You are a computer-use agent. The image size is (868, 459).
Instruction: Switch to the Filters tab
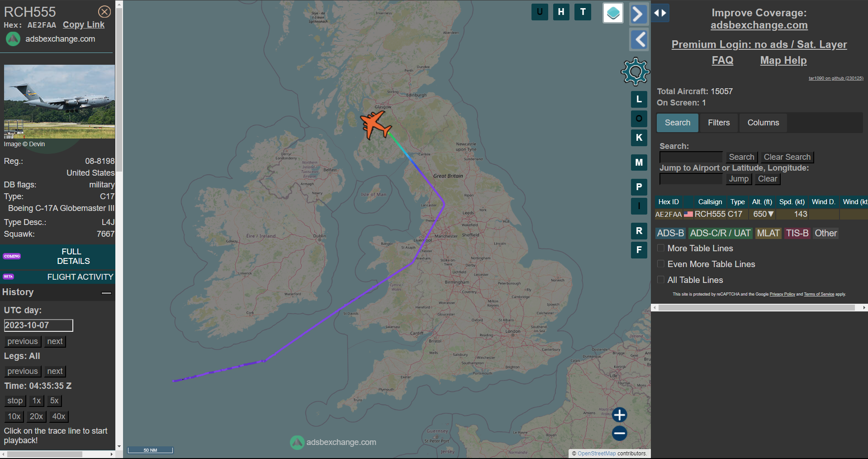tap(718, 123)
